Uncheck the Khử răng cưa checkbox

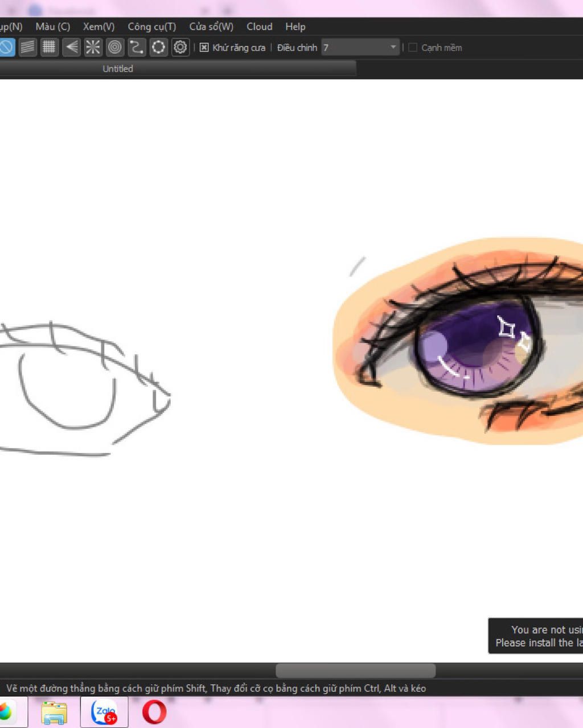[204, 48]
